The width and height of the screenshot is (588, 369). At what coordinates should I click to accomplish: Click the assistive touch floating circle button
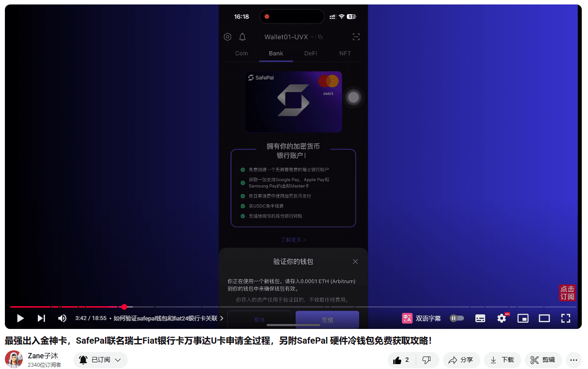353,97
